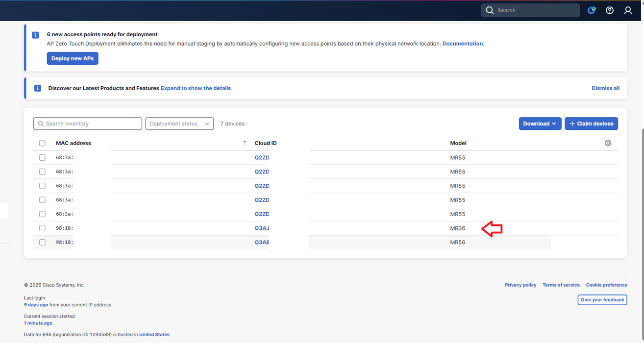The height and width of the screenshot is (343, 644).
Task: Click the Claim devices button
Action: click(x=591, y=123)
